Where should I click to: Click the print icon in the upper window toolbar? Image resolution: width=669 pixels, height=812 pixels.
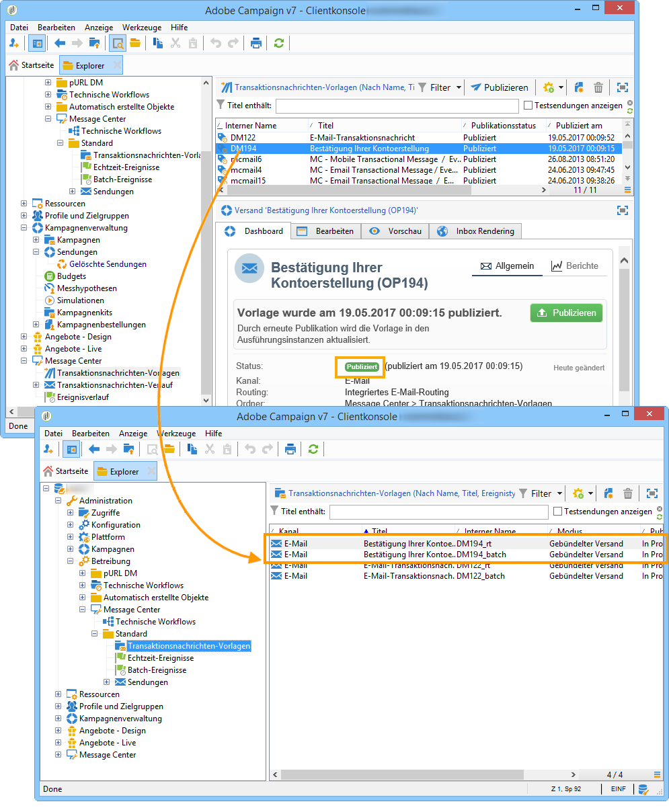pos(255,43)
